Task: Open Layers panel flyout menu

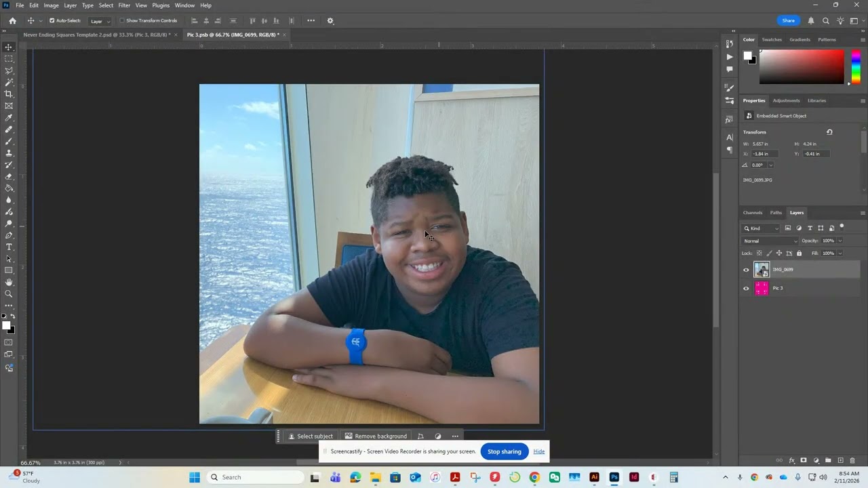Action: (x=863, y=213)
